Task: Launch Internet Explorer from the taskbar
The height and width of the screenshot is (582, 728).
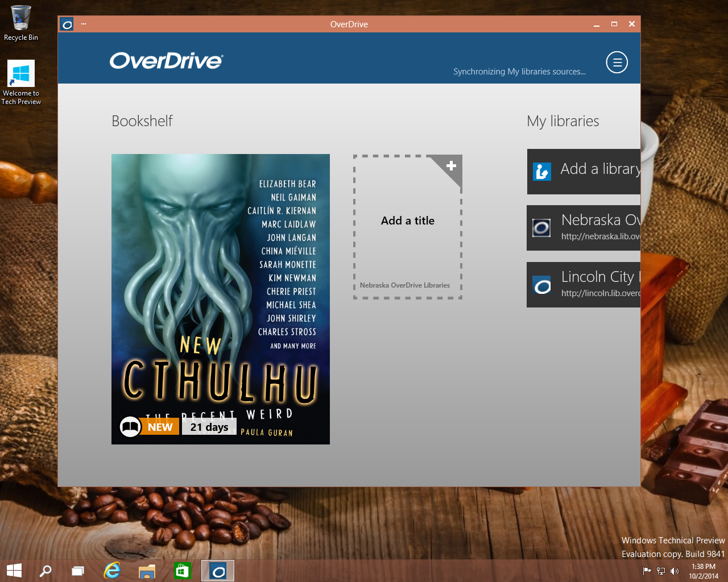Action: 112,571
